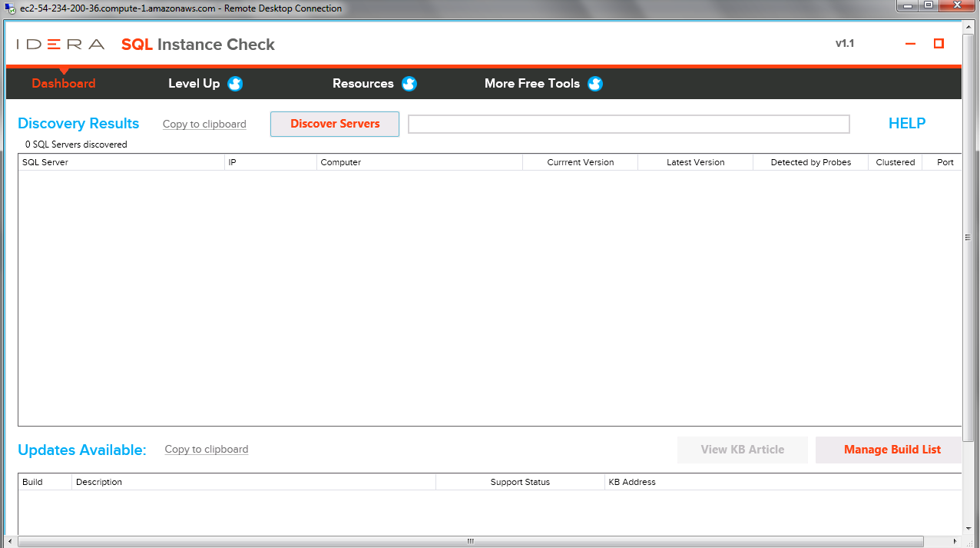Click the globe icon beside Resources
Image resolution: width=980 pixels, height=548 pixels.
[x=409, y=84]
